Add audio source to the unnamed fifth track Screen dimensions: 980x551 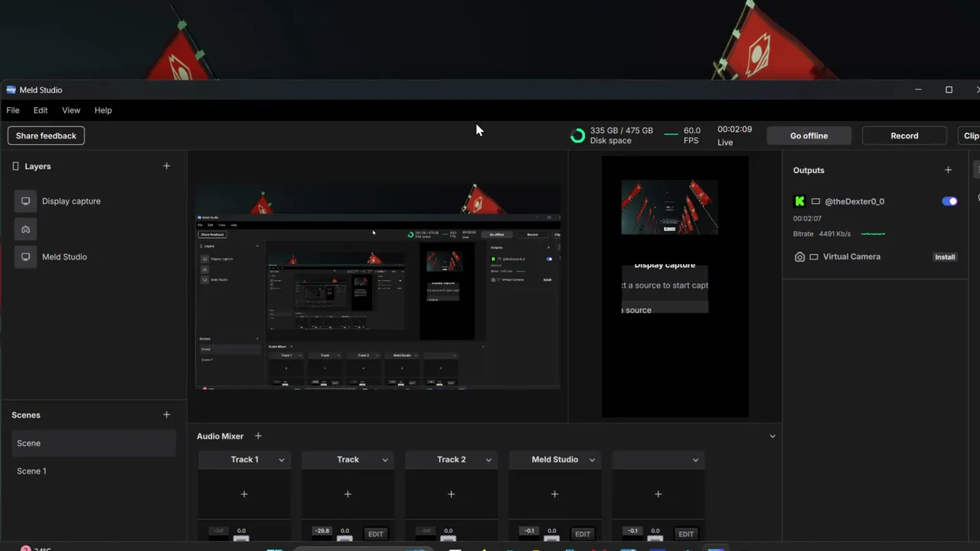658,494
